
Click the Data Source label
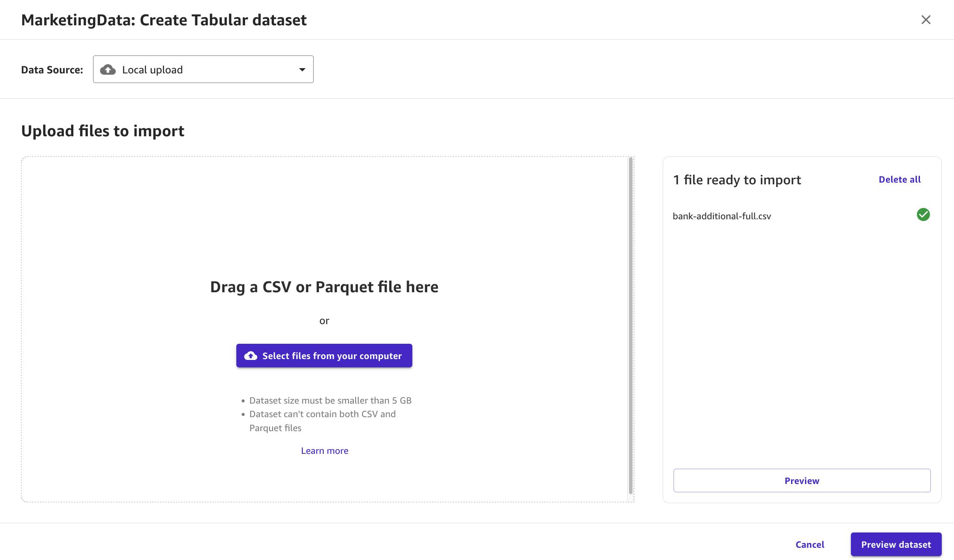tap(52, 70)
